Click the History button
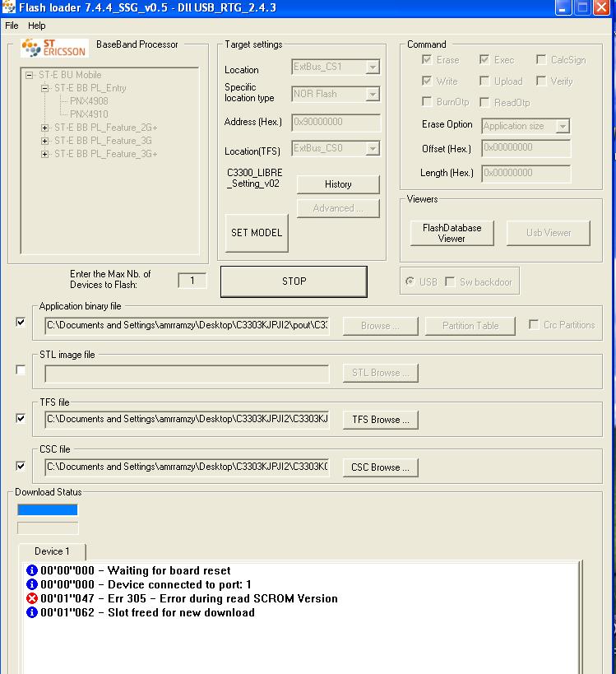The image size is (616, 674). click(x=338, y=184)
